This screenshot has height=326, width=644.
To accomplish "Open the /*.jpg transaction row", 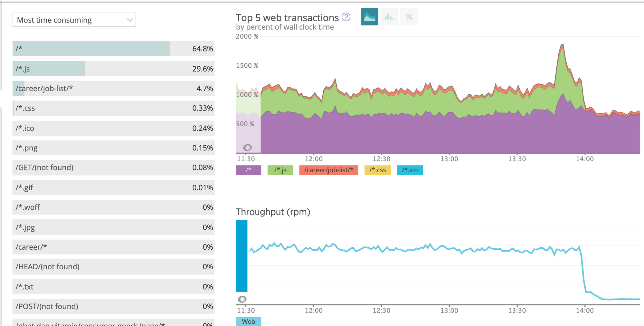I will point(114,227).
